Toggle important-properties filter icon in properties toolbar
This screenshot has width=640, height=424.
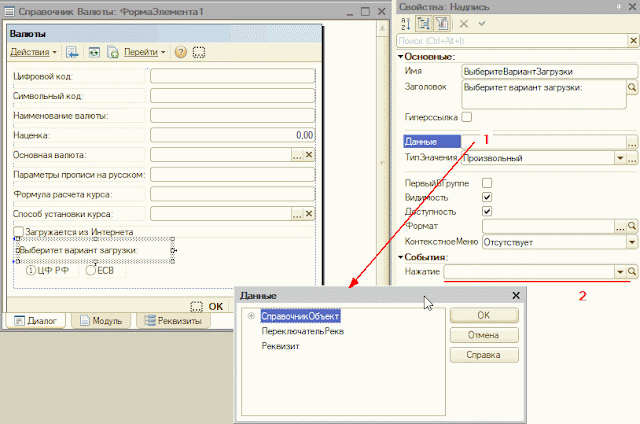click(442, 24)
